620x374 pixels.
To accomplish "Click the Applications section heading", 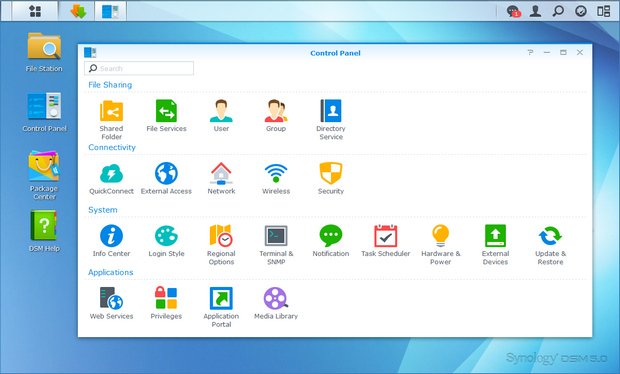I will (x=111, y=272).
